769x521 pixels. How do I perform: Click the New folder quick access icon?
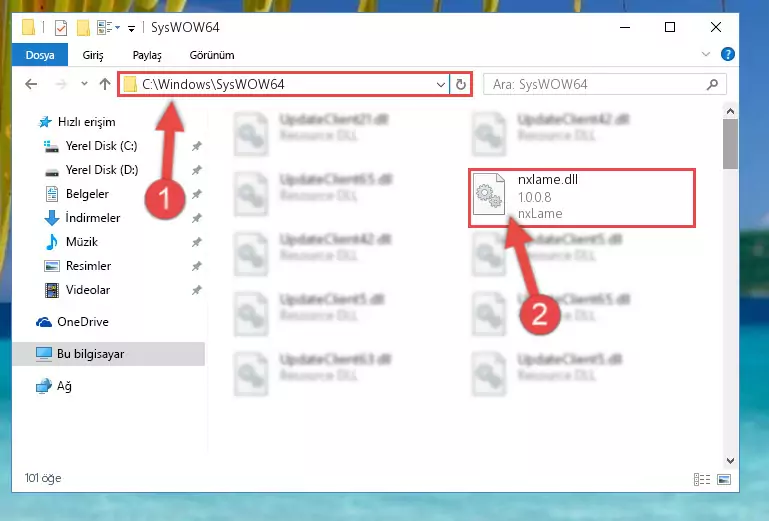pyautogui.click(x=83, y=27)
